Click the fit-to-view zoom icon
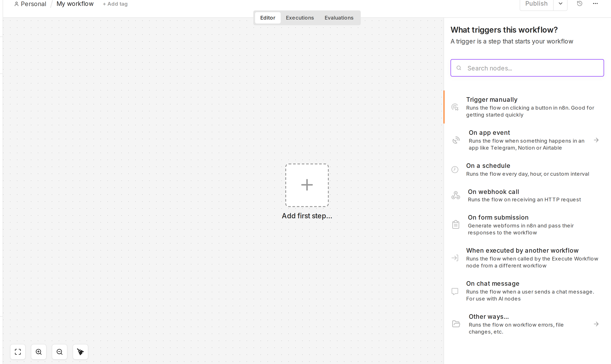This screenshot has height=364, width=611. (18, 352)
